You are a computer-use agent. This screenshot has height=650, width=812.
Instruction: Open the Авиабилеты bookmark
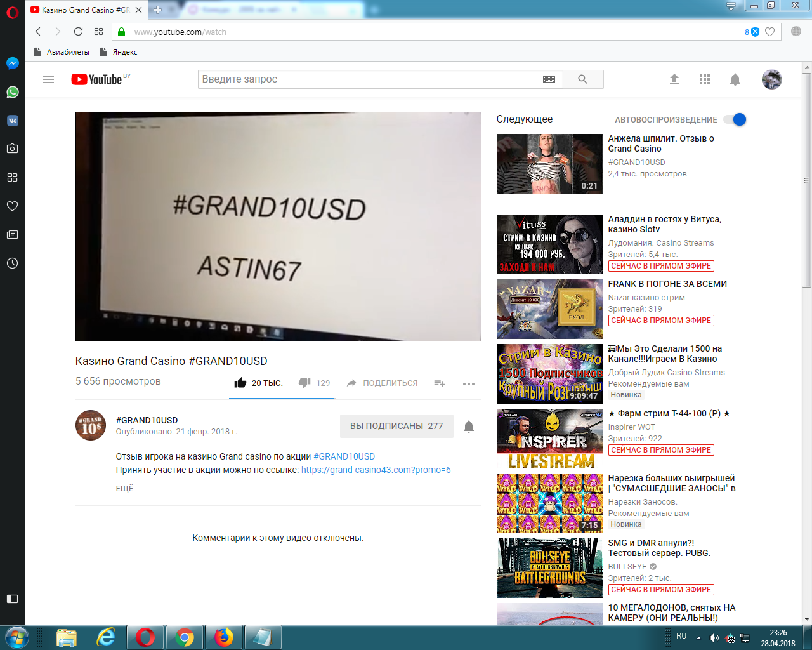[61, 52]
